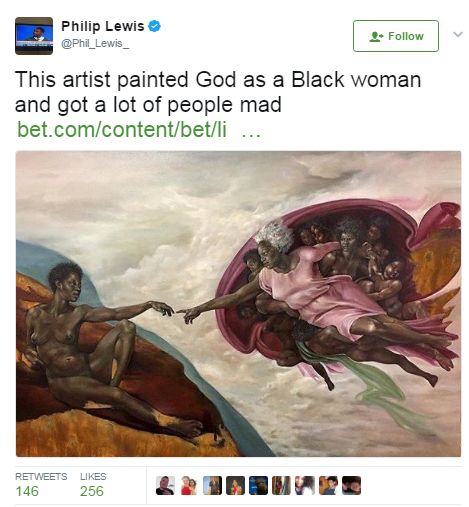Click the blue verified badge
The height and width of the screenshot is (507, 469).
(154, 26)
